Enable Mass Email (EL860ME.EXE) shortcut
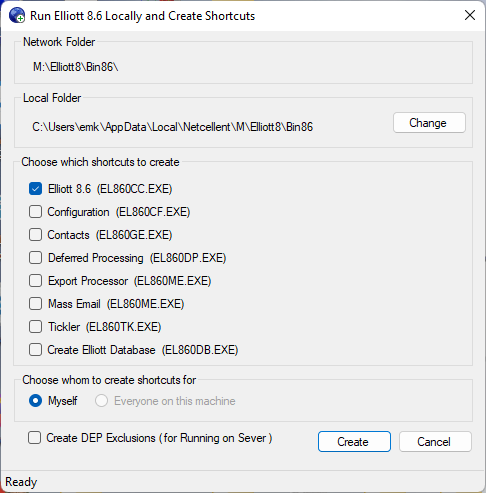486x493 pixels. [35, 304]
